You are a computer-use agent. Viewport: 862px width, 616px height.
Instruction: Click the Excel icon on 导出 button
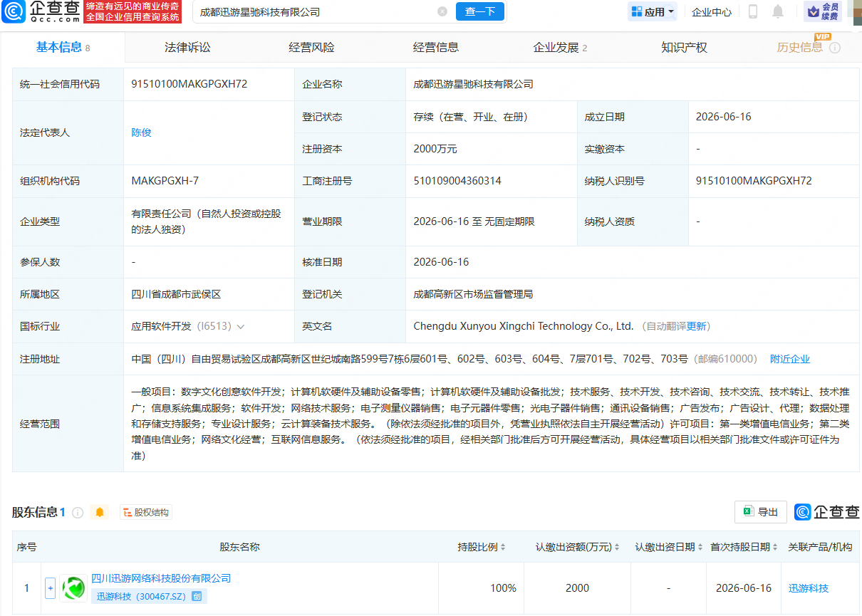pyautogui.click(x=748, y=511)
